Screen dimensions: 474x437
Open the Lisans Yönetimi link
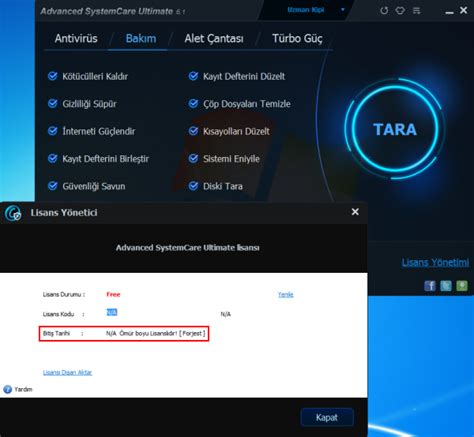(435, 263)
